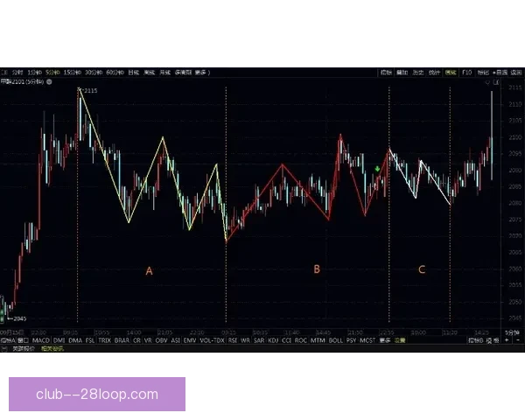Switch to the 60分钟 timeframe tab

(x=115, y=73)
